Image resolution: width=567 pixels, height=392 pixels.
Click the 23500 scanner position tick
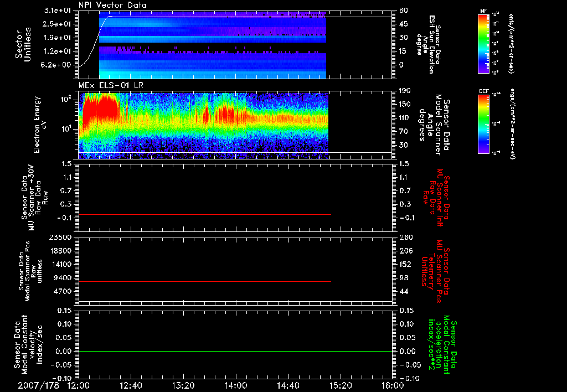coord(60,238)
